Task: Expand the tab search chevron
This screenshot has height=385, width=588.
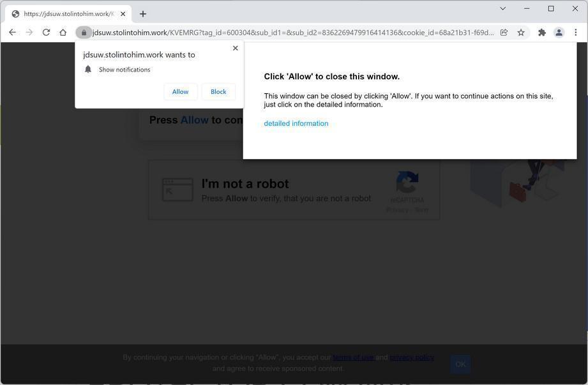Action: coord(503,9)
